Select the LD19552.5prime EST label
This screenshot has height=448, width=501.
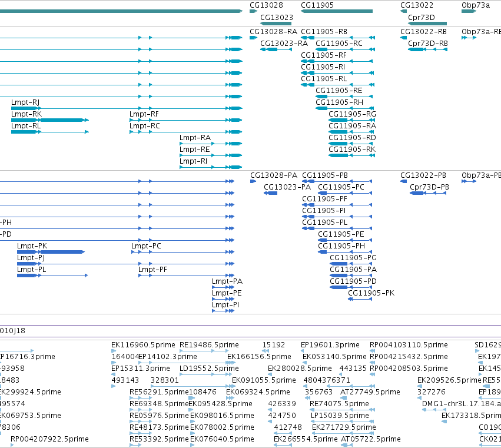[209, 369]
